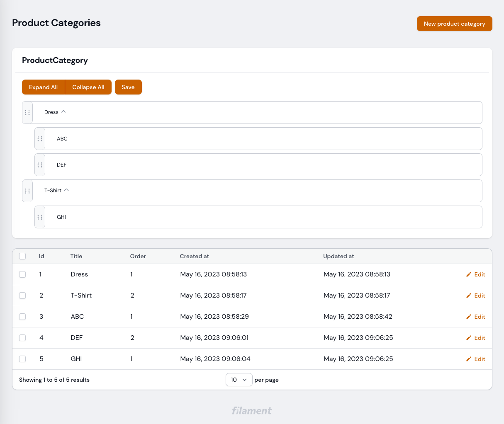The width and height of the screenshot is (504, 424).
Task: Sort the table by Updated at column
Action: (338, 256)
